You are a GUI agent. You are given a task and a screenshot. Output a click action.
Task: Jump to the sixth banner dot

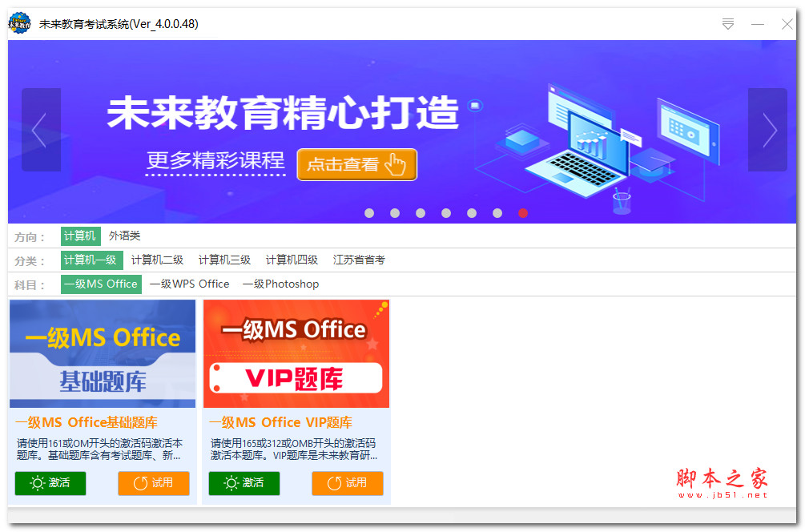pos(497,213)
